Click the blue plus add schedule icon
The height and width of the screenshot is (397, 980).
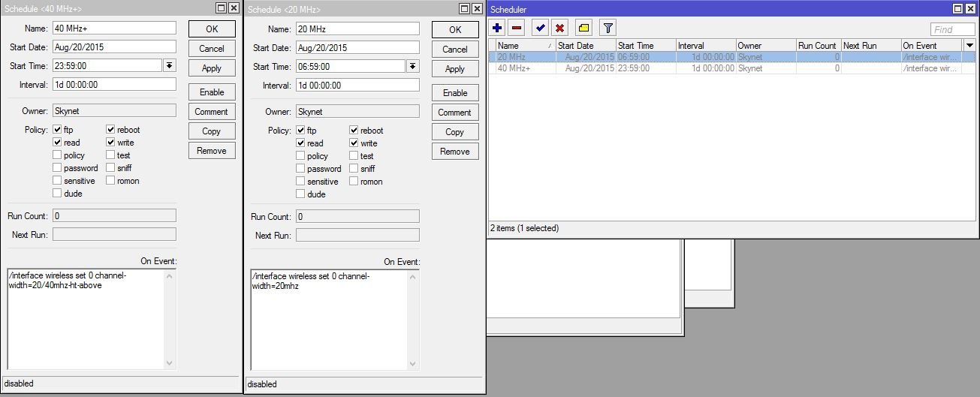(497, 29)
